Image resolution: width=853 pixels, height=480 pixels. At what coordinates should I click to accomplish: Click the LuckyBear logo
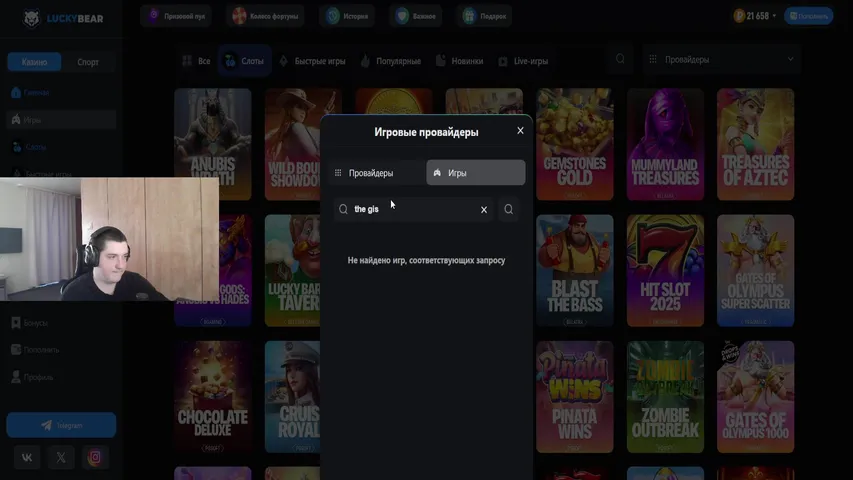pyautogui.click(x=63, y=19)
